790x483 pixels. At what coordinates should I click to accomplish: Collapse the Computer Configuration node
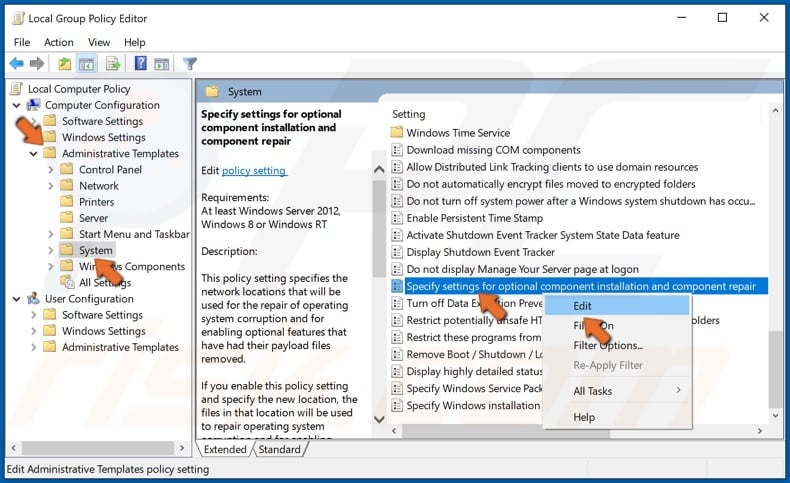pos(17,105)
